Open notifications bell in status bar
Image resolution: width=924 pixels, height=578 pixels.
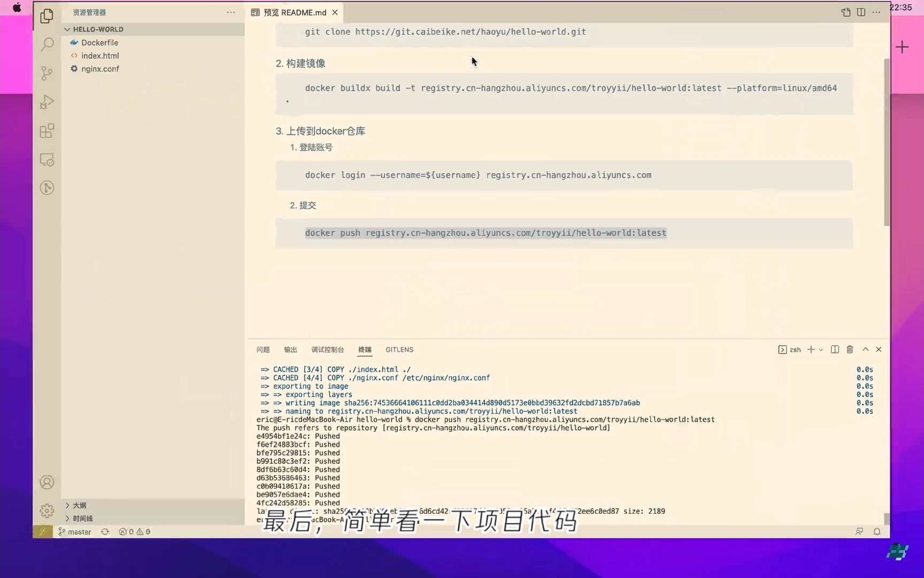coord(877,531)
